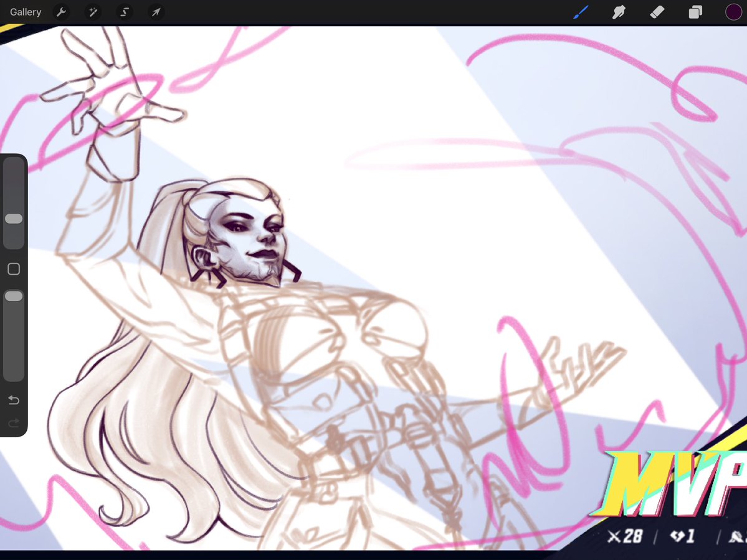This screenshot has width=747, height=560.
Task: Redo the last undone stroke
Action: click(x=14, y=422)
